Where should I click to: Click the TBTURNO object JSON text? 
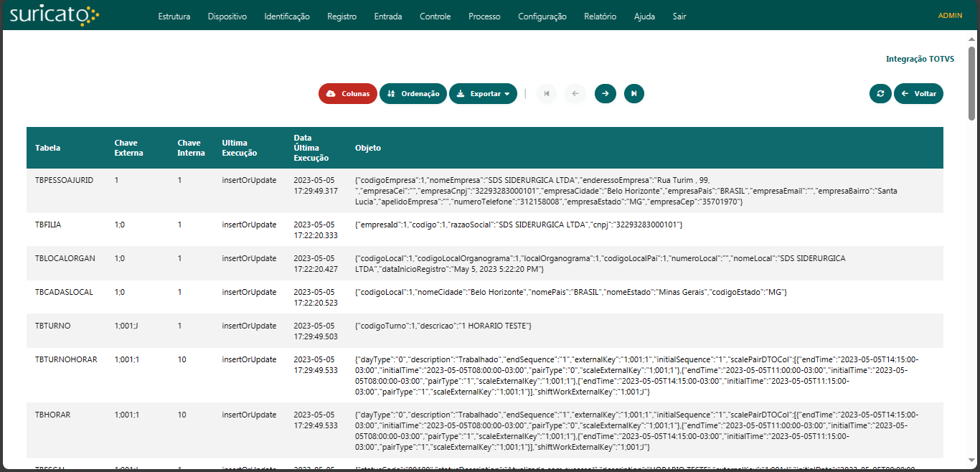pyautogui.click(x=443, y=326)
